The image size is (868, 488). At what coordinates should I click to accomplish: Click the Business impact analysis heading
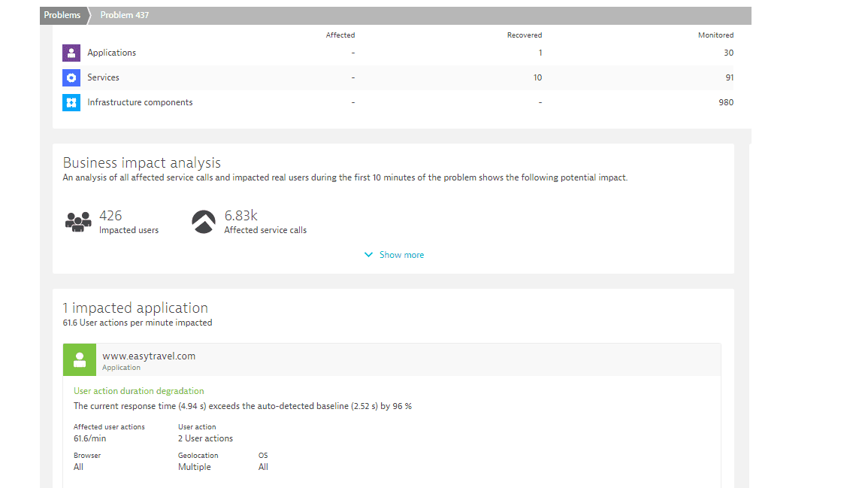142,163
